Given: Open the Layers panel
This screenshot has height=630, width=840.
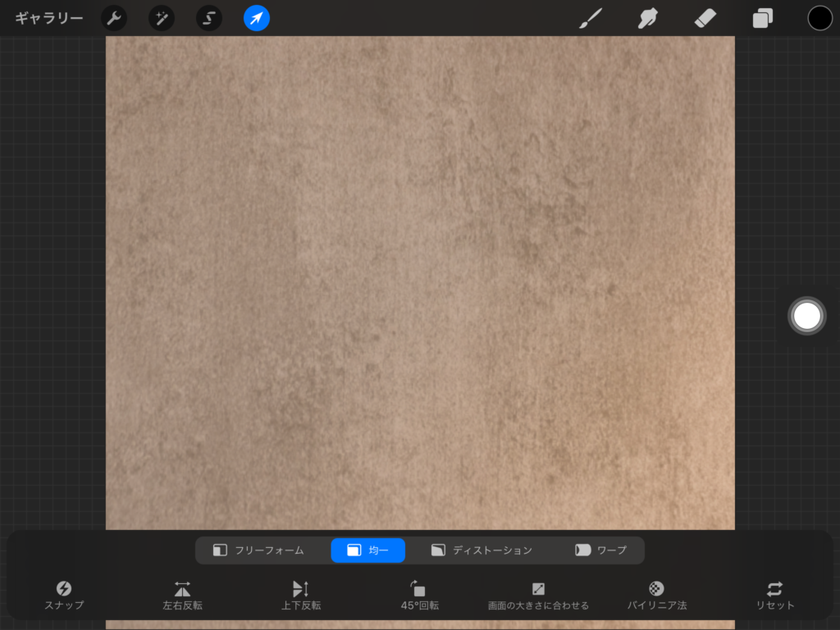Looking at the screenshot, I should click(x=762, y=18).
